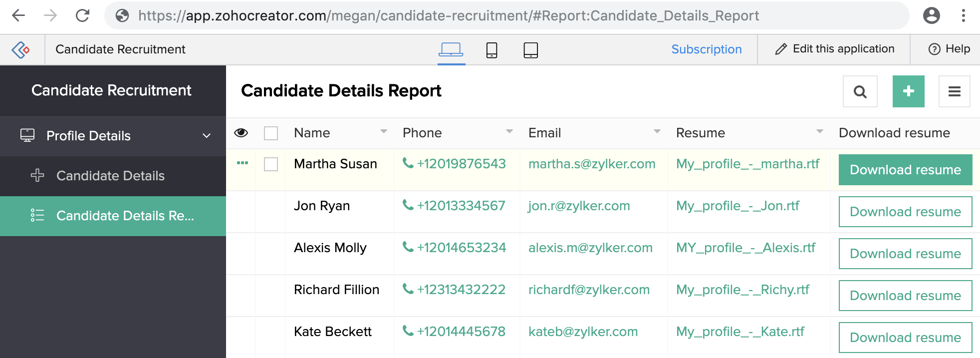Open the hamburger options menu
The width and height of the screenshot is (980, 358).
(x=954, y=91)
